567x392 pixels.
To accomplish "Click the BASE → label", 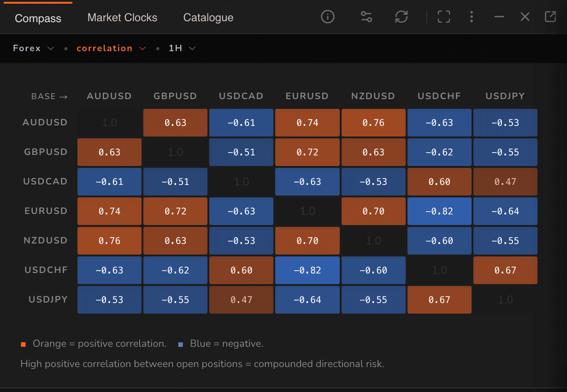I will pos(49,96).
